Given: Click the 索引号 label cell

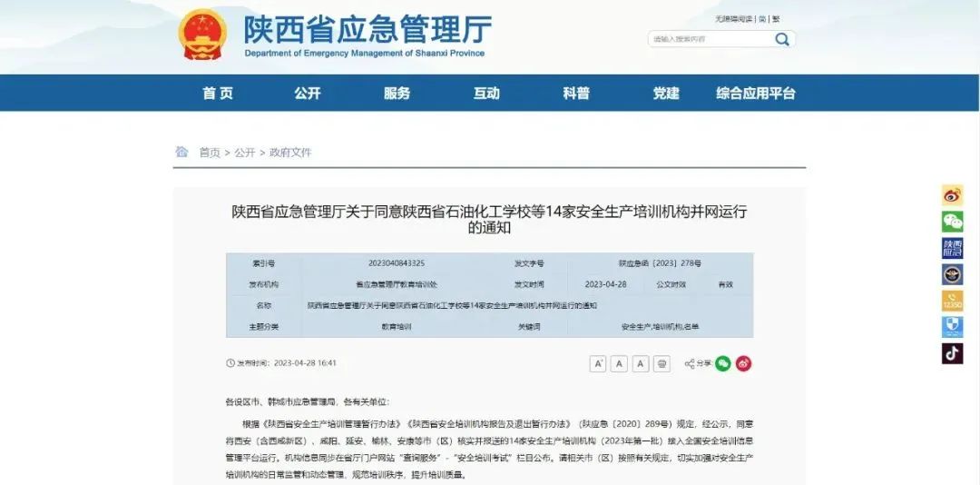Looking at the screenshot, I should point(263,263).
